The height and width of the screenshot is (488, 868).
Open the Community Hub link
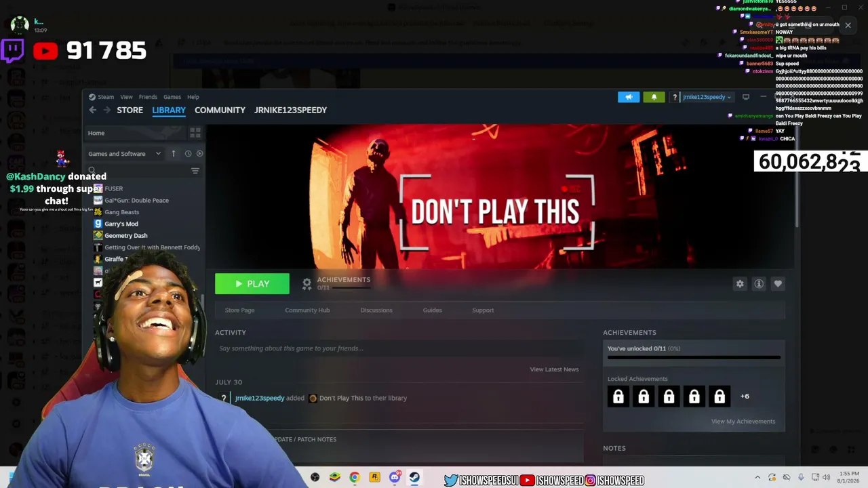coord(307,310)
